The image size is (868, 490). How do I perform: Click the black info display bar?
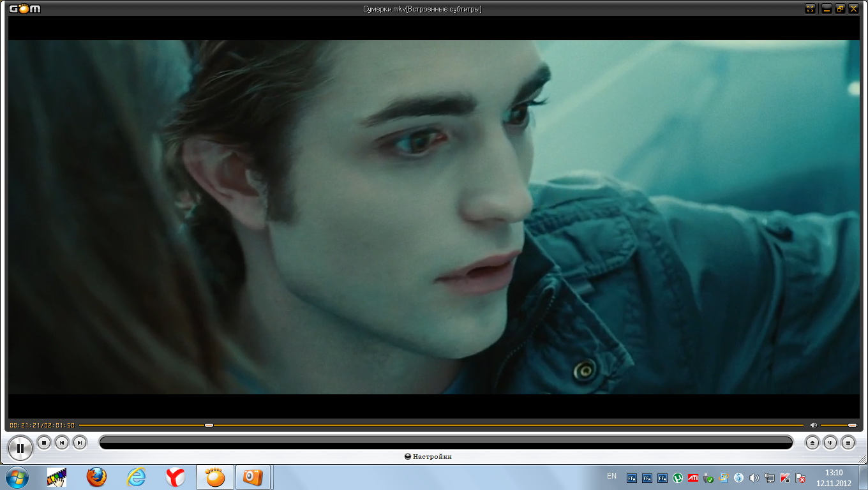point(446,442)
